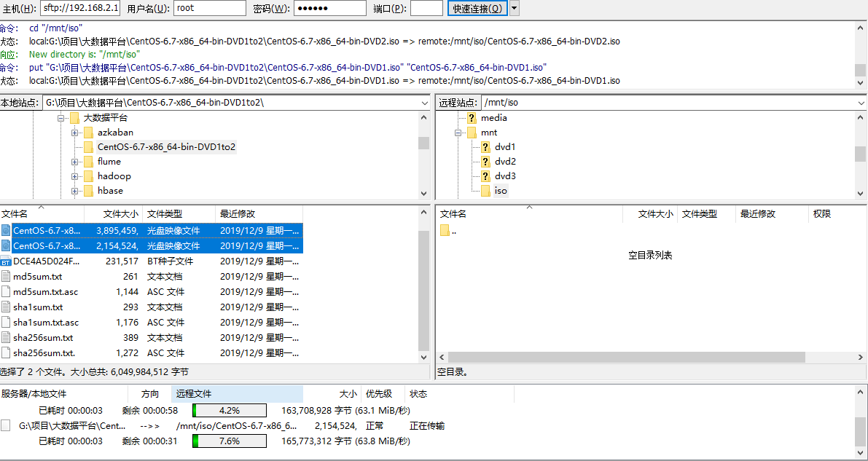Open the remote site path dropdown
This screenshot has height=461, width=868.
[x=862, y=103]
